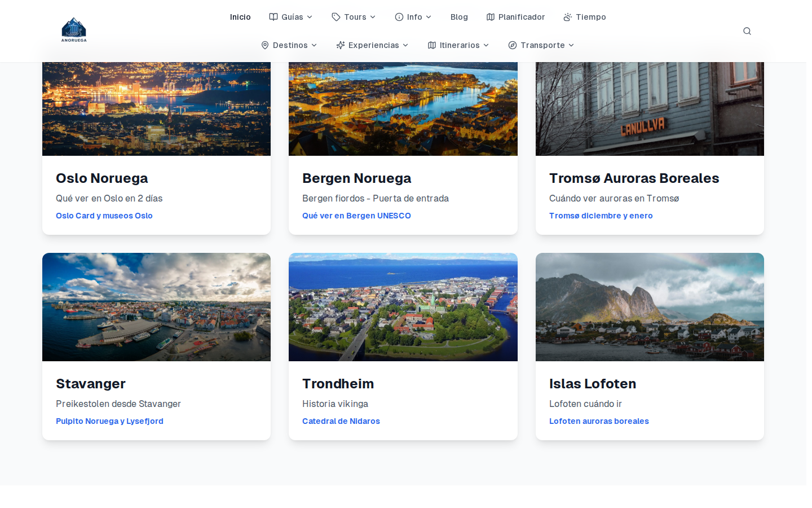Expand the Transporte dropdown

tap(540, 45)
